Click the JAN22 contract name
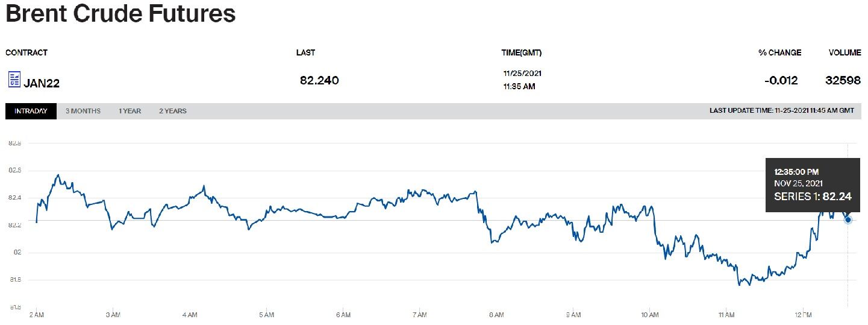The image size is (868, 325). click(42, 83)
